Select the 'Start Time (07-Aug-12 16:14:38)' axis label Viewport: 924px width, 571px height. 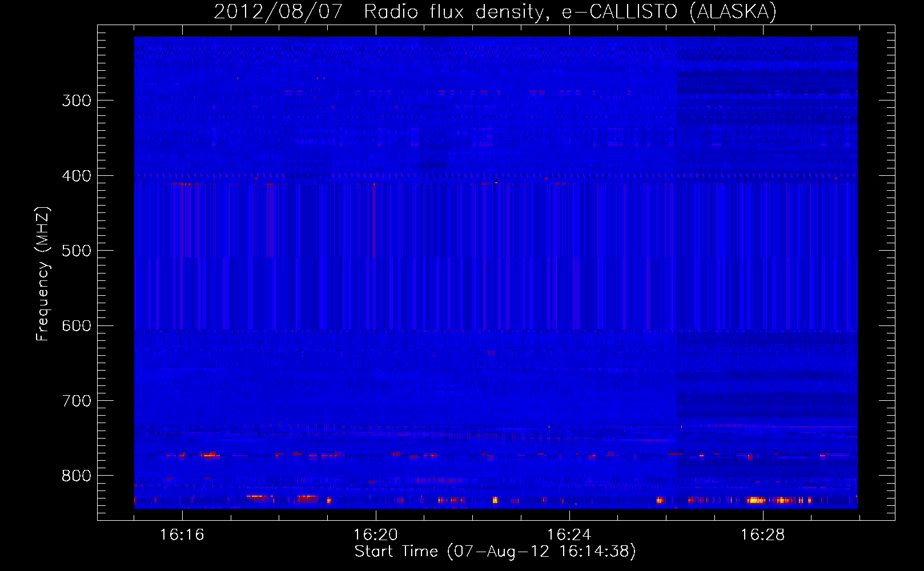click(x=495, y=552)
